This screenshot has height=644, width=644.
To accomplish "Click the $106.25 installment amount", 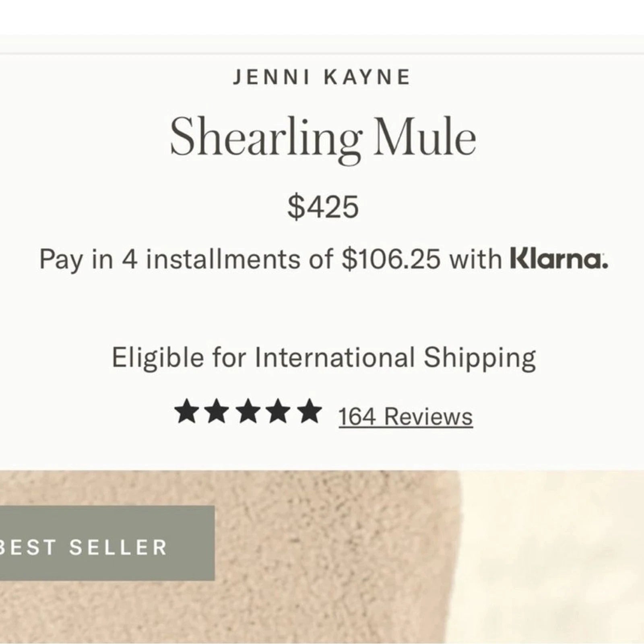I will [391, 259].
